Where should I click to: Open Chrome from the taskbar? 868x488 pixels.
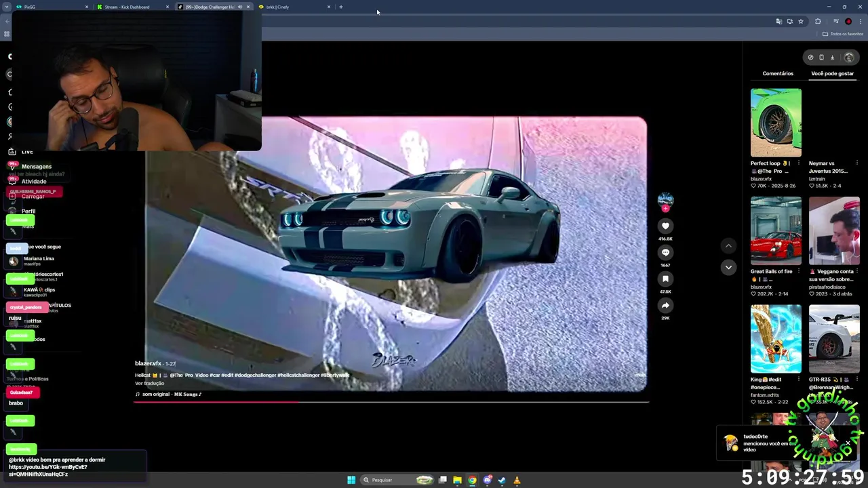[472, 480]
